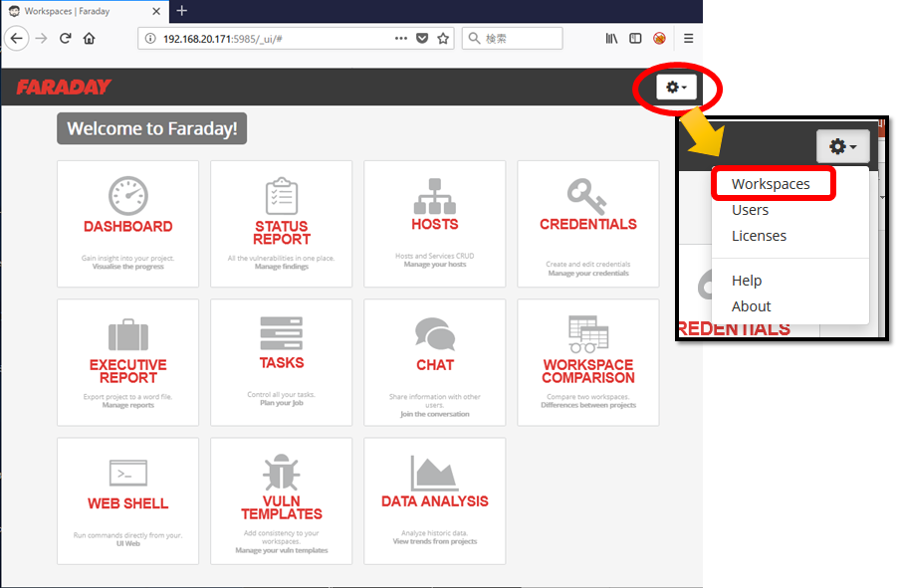Open the Executive Report briefcase icon
The width and height of the screenshot is (898, 588).
(x=128, y=335)
